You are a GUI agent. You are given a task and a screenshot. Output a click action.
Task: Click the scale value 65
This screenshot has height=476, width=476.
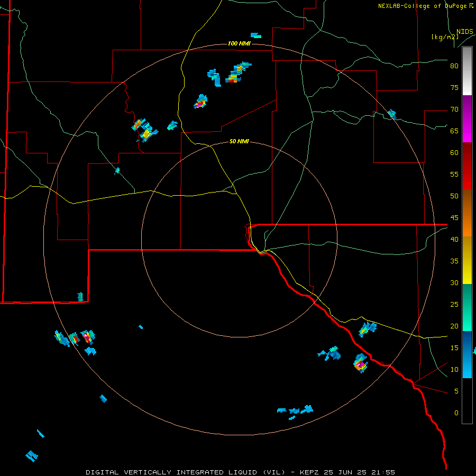tap(454, 131)
